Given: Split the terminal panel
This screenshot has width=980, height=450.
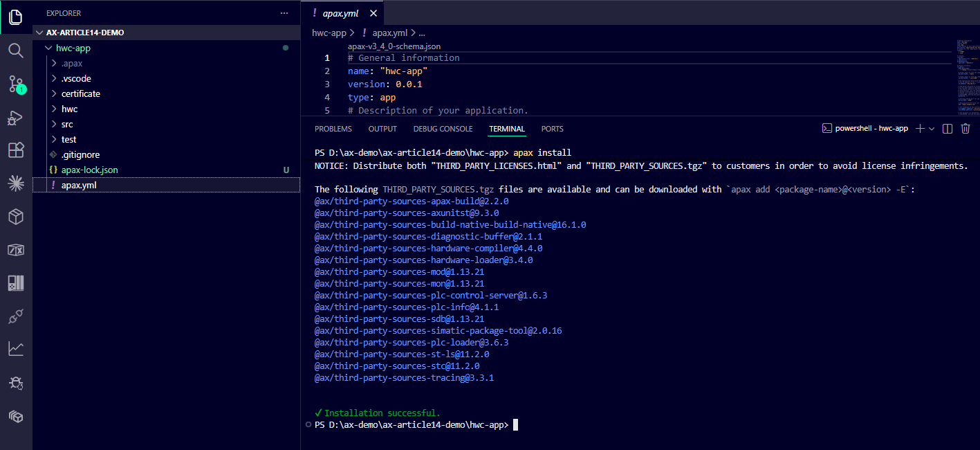Looking at the screenshot, I should (x=947, y=129).
